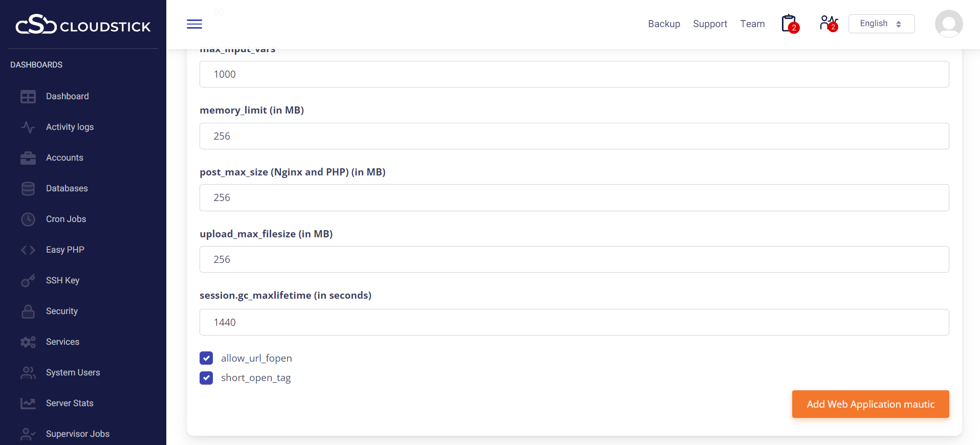This screenshot has height=445, width=980.
Task: Click the Databases icon in sidebar
Action: (28, 189)
